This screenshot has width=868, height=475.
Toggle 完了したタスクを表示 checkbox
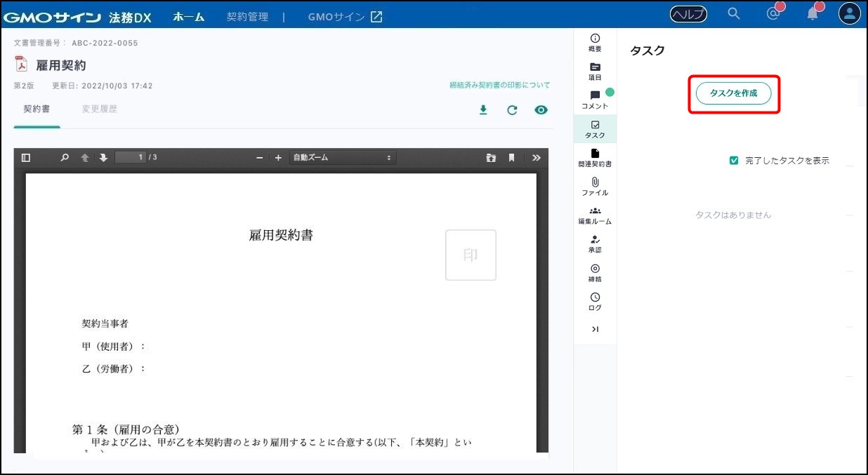click(734, 161)
